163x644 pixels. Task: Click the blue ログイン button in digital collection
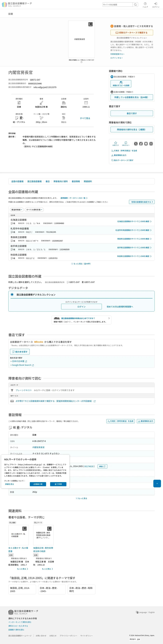tap(81, 306)
